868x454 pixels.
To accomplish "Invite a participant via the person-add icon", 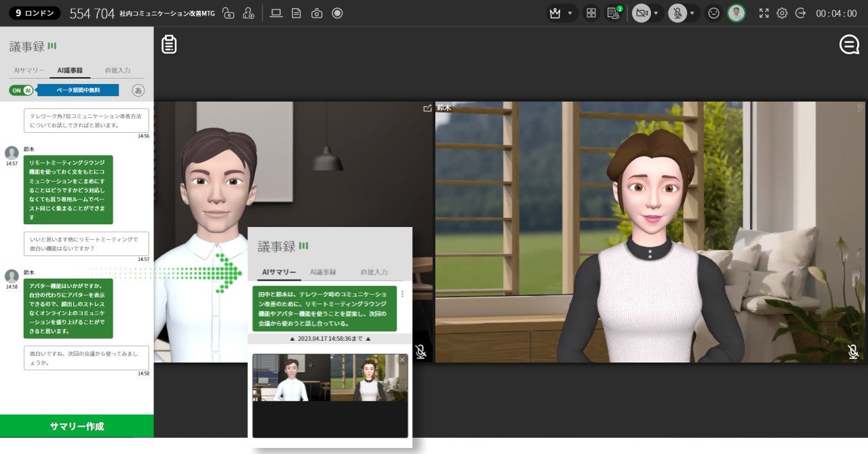I will [x=248, y=13].
